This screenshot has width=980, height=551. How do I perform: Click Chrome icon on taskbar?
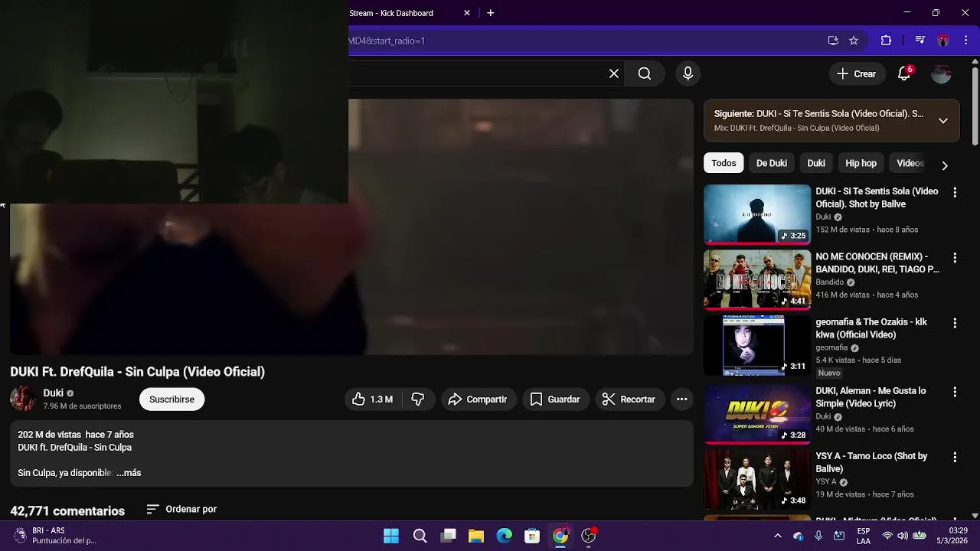click(560, 536)
